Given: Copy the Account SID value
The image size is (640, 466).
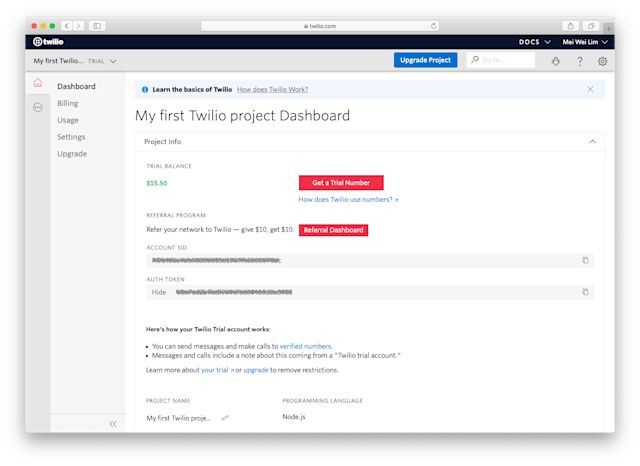Looking at the screenshot, I should pyautogui.click(x=585, y=260).
